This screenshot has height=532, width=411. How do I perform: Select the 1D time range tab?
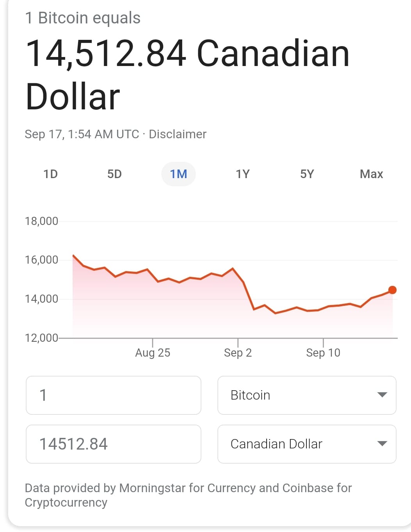50,174
